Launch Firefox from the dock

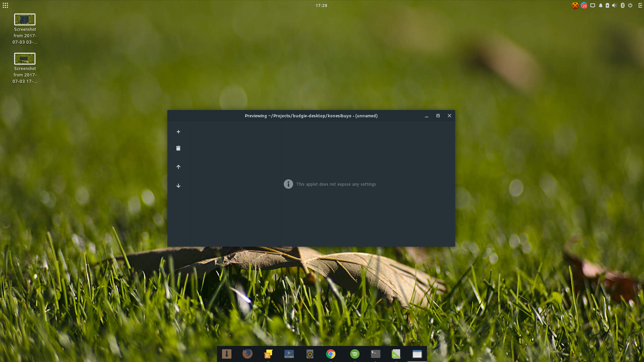(x=248, y=354)
